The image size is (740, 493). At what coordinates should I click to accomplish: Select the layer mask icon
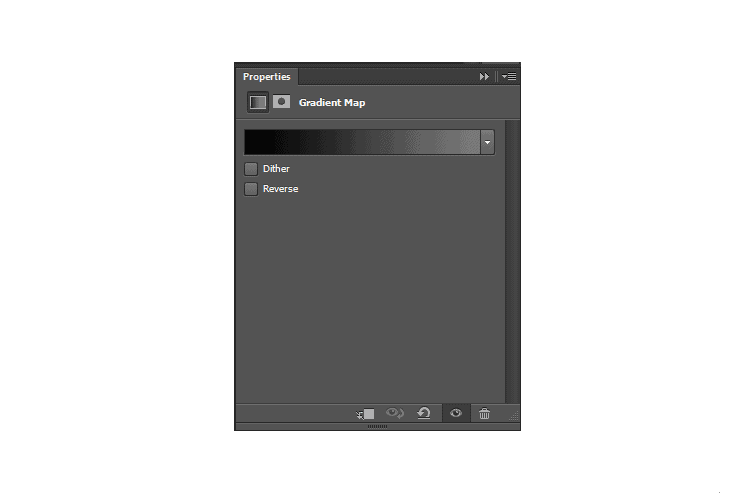[282, 101]
